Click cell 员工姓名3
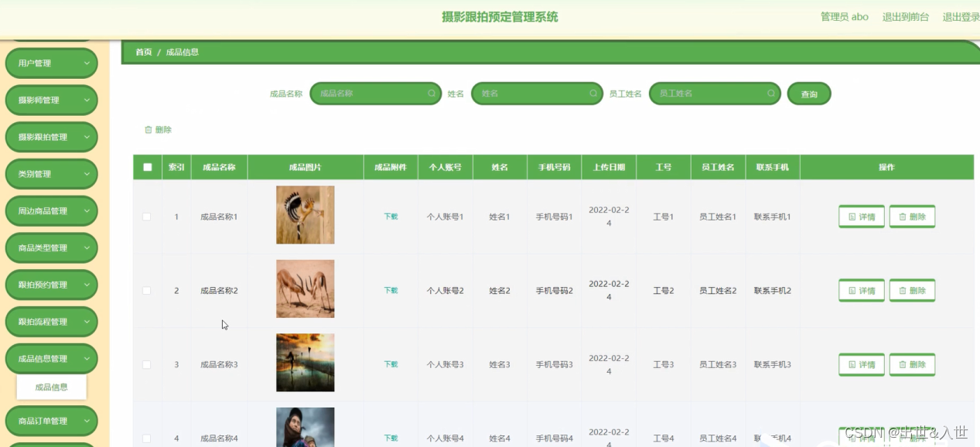Screen dimensions: 980x447 718,364
